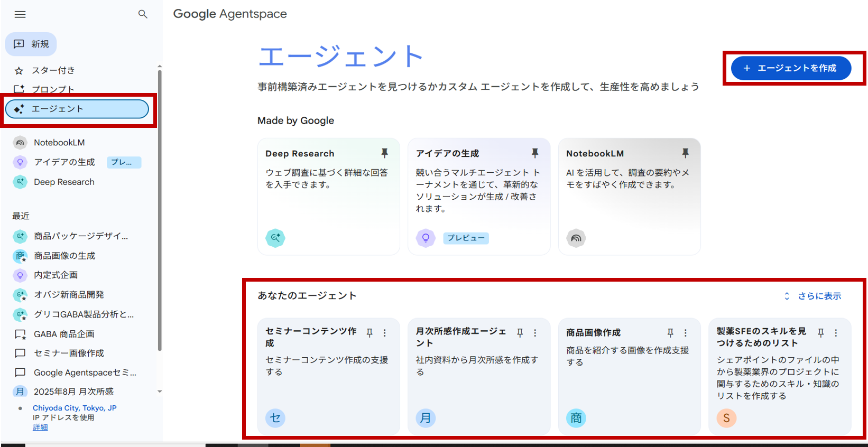Image resolution: width=868 pixels, height=447 pixels.
Task: Click the 詳細 details link
Action: pos(40,427)
